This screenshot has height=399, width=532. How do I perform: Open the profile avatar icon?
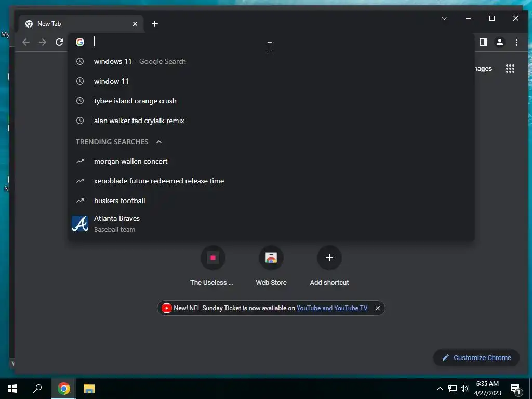pos(500,42)
